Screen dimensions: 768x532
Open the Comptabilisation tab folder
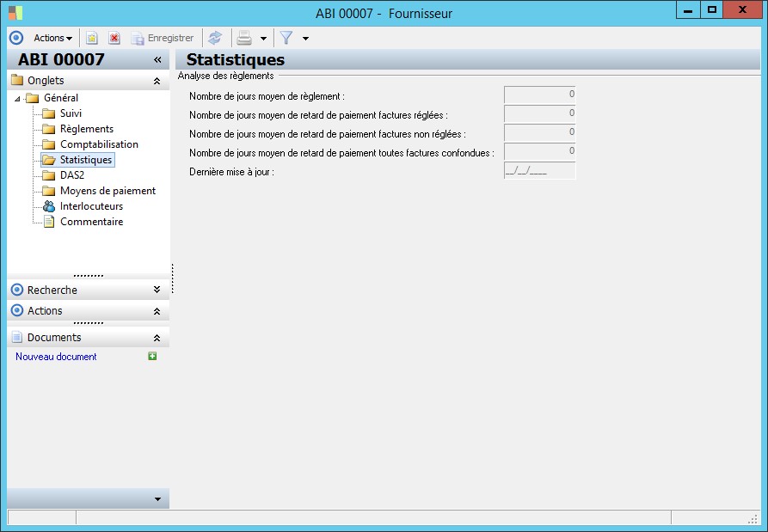[x=99, y=144]
